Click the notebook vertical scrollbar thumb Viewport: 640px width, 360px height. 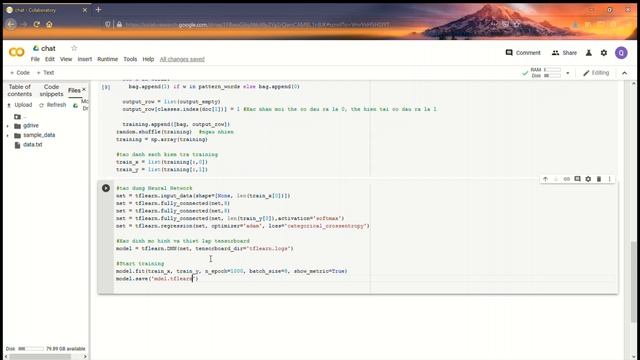pyautogui.click(x=633, y=281)
